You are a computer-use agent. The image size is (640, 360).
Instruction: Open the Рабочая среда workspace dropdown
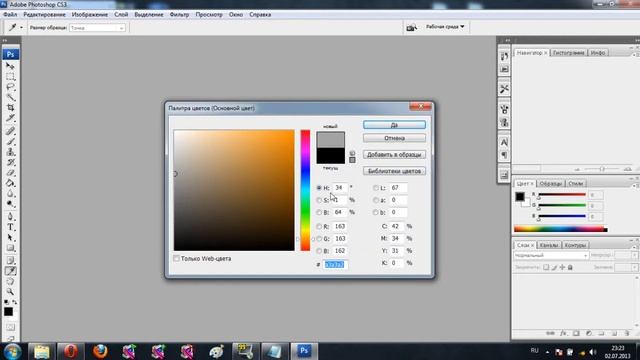(x=445, y=27)
